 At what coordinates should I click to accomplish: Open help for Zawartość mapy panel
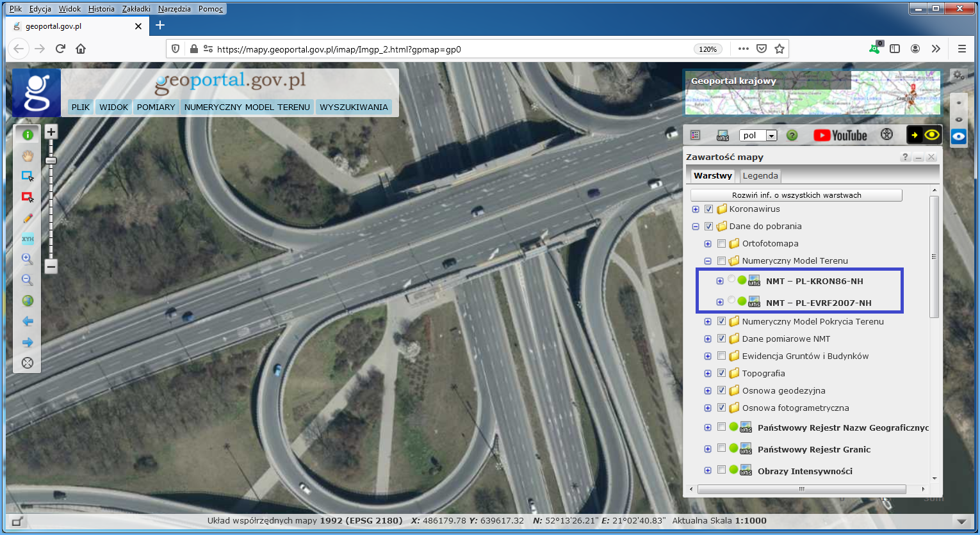coord(905,157)
